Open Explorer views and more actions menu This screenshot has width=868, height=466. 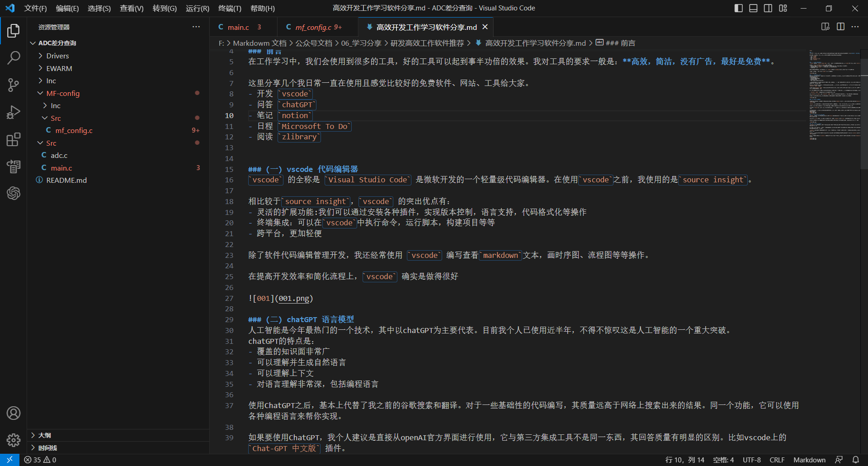click(x=196, y=27)
